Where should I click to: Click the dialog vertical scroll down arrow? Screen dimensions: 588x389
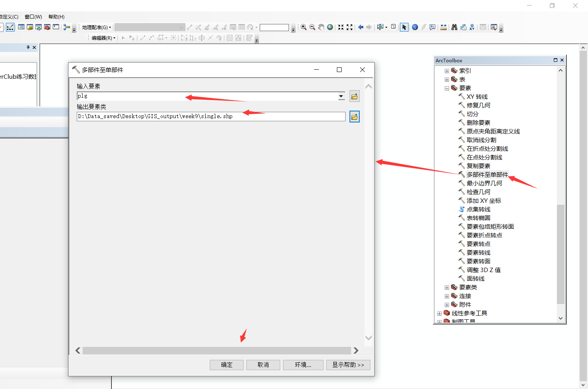point(368,338)
